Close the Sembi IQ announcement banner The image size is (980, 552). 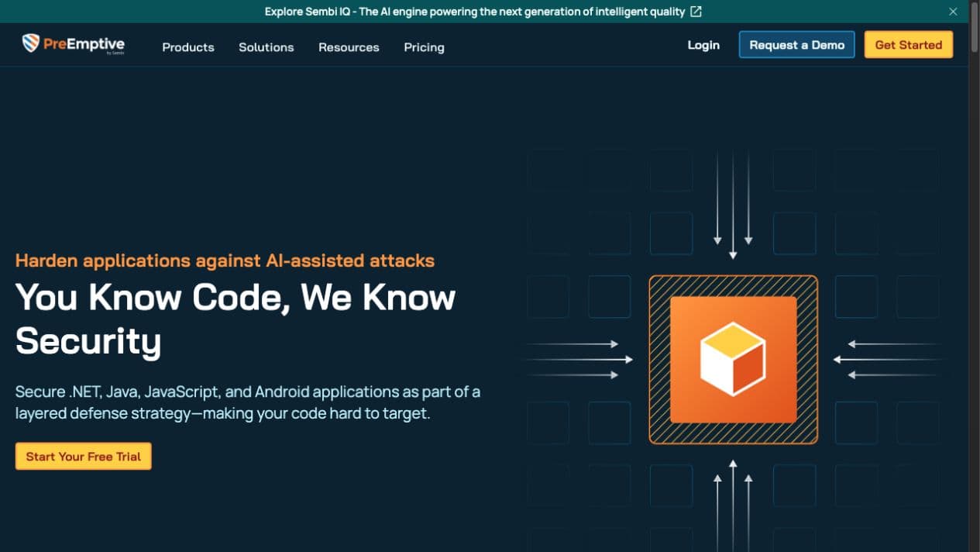[953, 12]
